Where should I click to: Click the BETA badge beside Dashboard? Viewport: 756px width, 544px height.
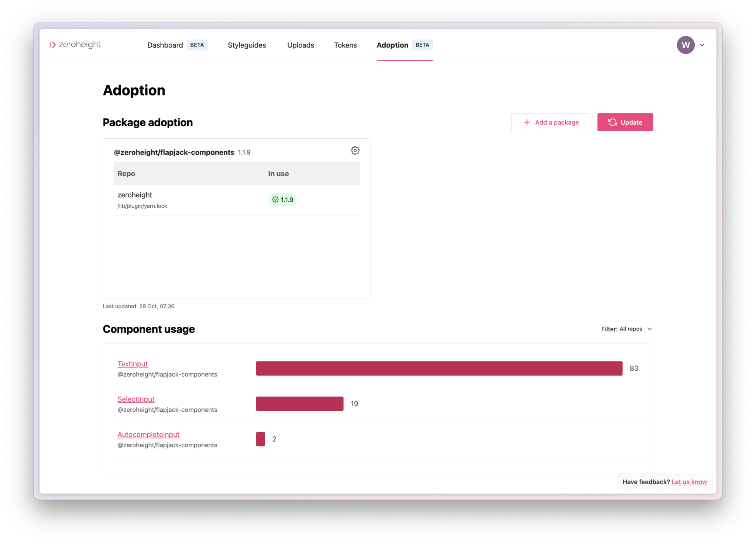click(197, 45)
